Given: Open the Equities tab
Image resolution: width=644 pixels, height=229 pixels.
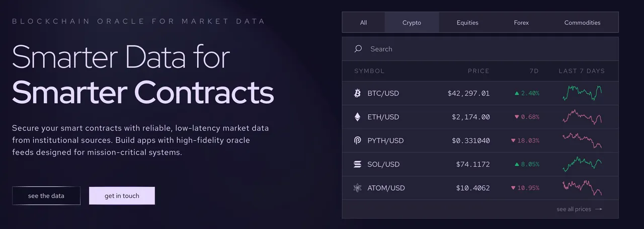Looking at the screenshot, I should click(x=467, y=23).
